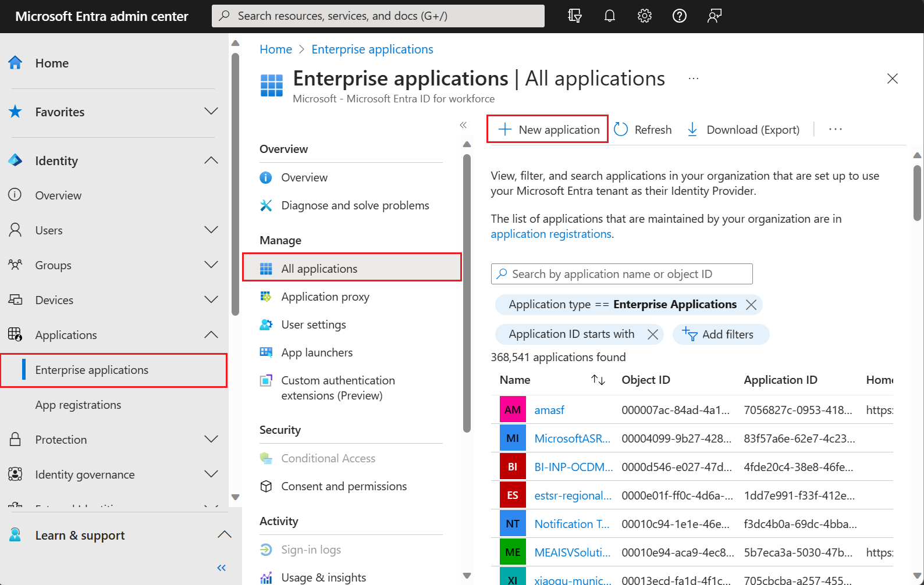This screenshot has height=585, width=924.
Task: Select All applications in Manage menu
Action: [352, 268]
